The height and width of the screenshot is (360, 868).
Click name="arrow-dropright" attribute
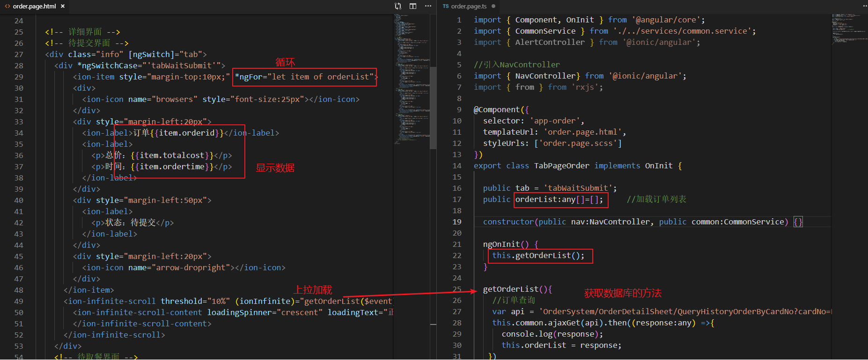[180, 267]
